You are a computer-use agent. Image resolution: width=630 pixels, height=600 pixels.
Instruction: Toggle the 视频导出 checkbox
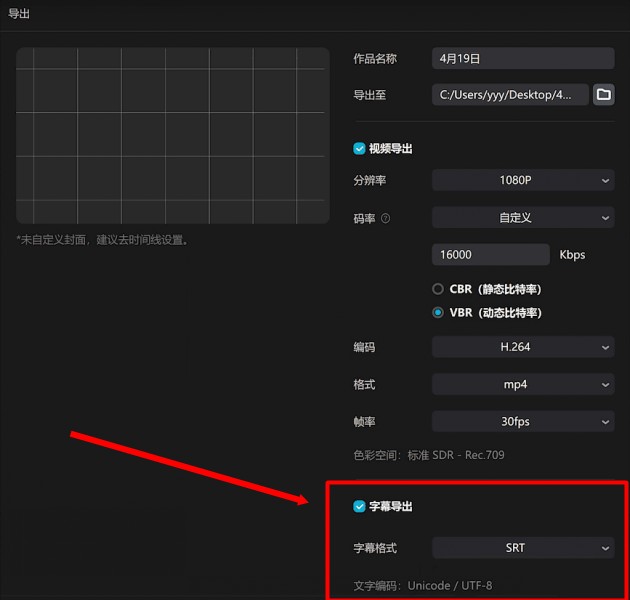(x=359, y=149)
